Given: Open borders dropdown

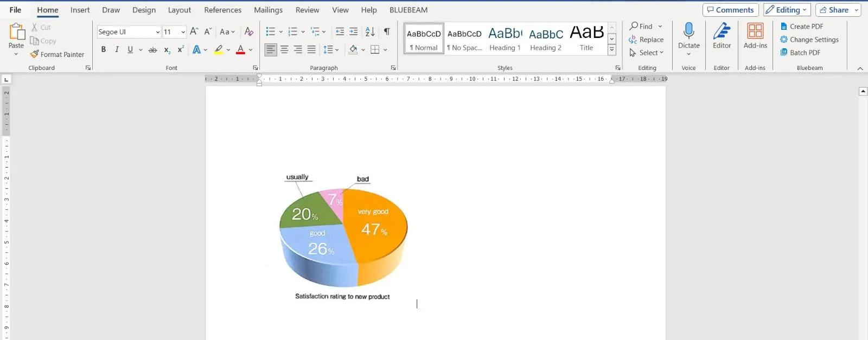Looking at the screenshot, I should 385,50.
